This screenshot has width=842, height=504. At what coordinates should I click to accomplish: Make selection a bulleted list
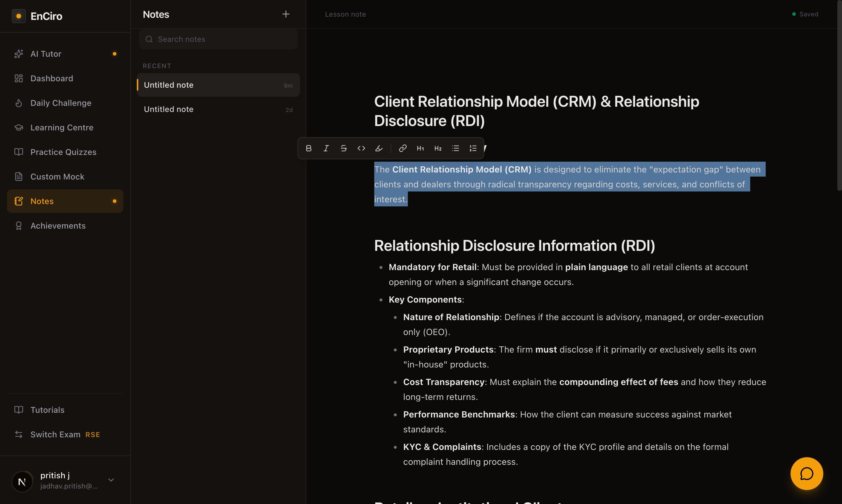[x=455, y=148]
